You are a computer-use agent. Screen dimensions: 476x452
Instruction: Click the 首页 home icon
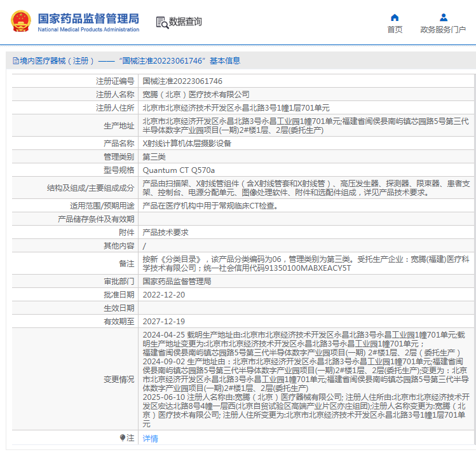point(395,18)
